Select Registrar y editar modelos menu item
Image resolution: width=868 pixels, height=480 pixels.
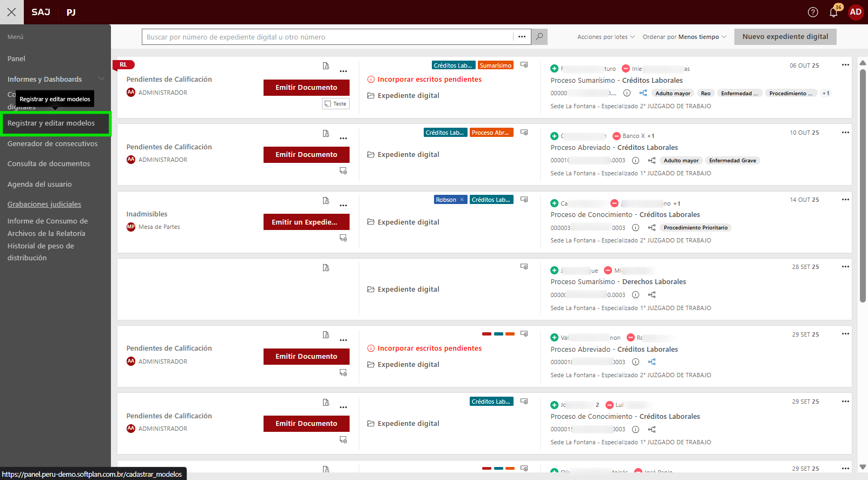[51, 123]
